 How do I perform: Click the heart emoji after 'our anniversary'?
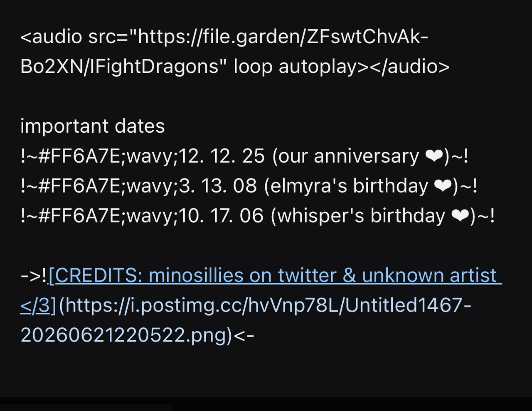434,156
